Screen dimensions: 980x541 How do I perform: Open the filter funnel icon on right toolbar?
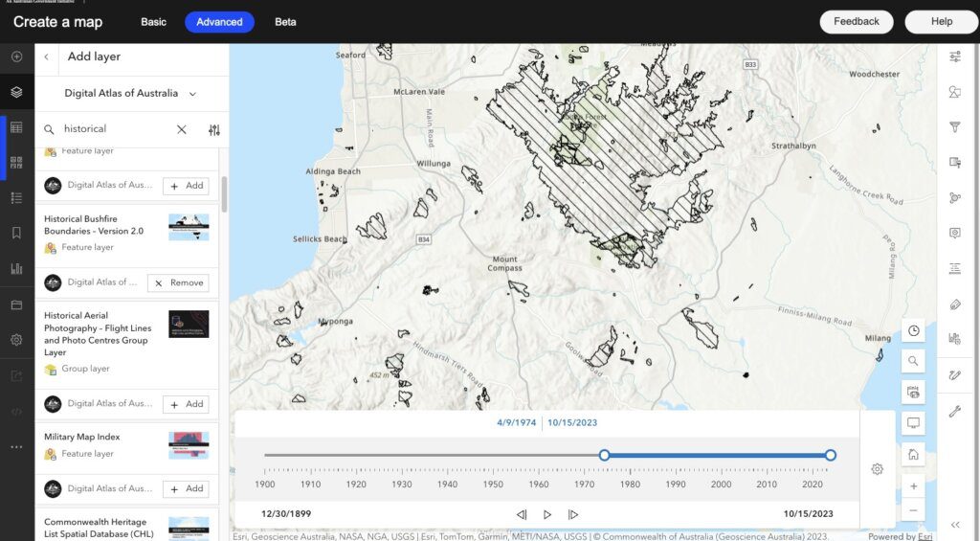pyautogui.click(x=954, y=126)
